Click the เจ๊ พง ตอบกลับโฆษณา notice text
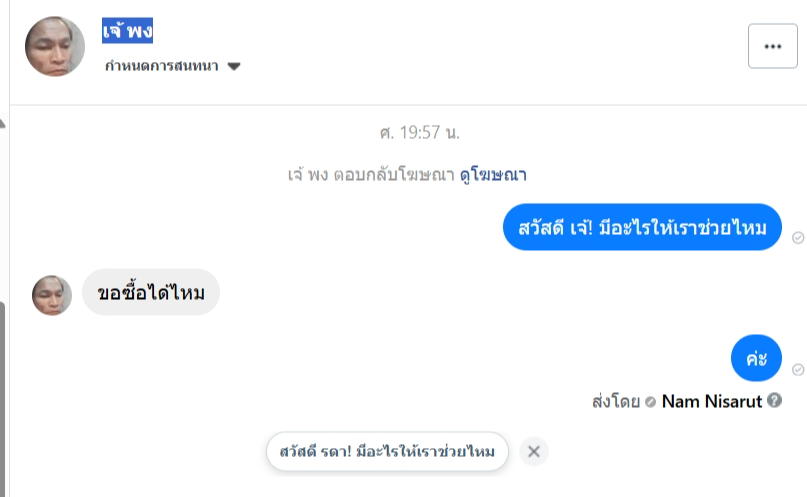 pyautogui.click(x=370, y=174)
